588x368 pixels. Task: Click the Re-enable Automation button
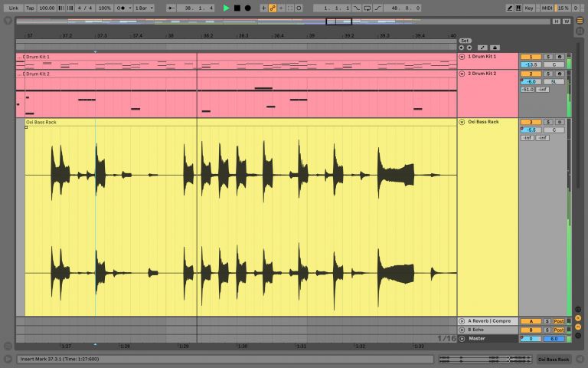(x=281, y=8)
